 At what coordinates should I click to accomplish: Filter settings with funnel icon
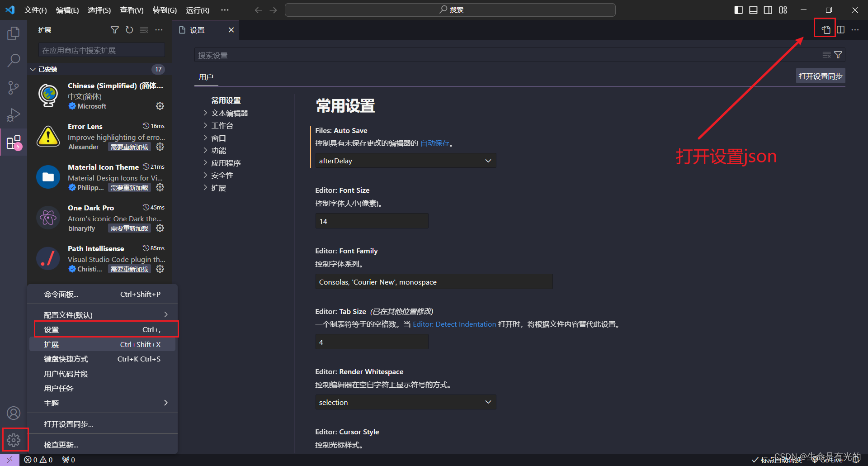838,55
